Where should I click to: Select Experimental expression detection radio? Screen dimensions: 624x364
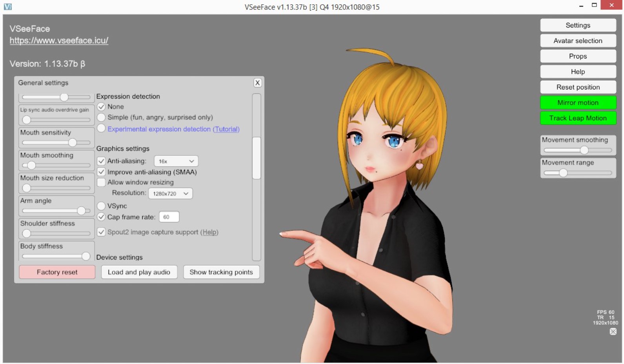[101, 128]
